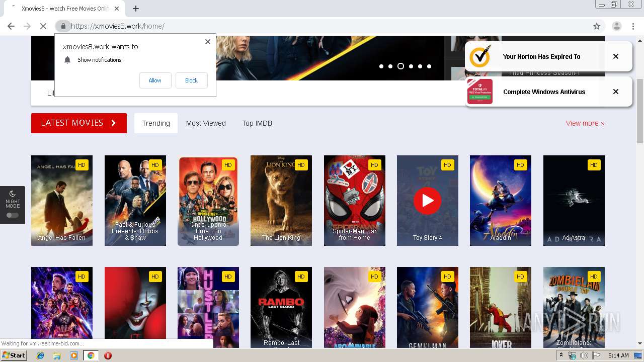Open the Abominable movie poster
This screenshot has height=362, width=644.
point(355,307)
